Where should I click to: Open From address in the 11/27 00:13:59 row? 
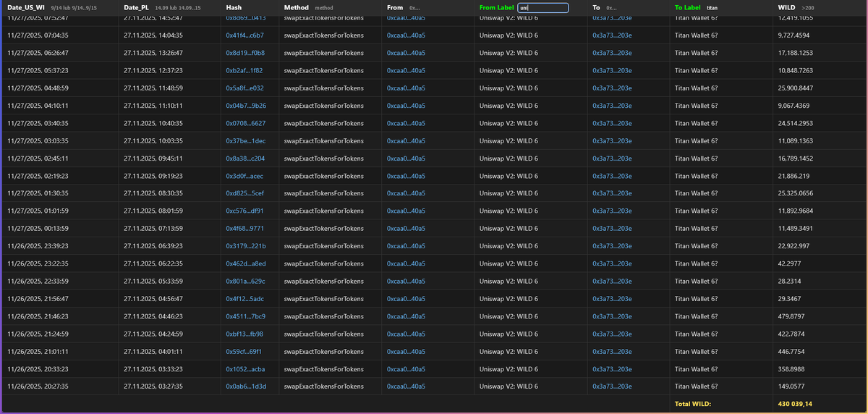point(407,228)
